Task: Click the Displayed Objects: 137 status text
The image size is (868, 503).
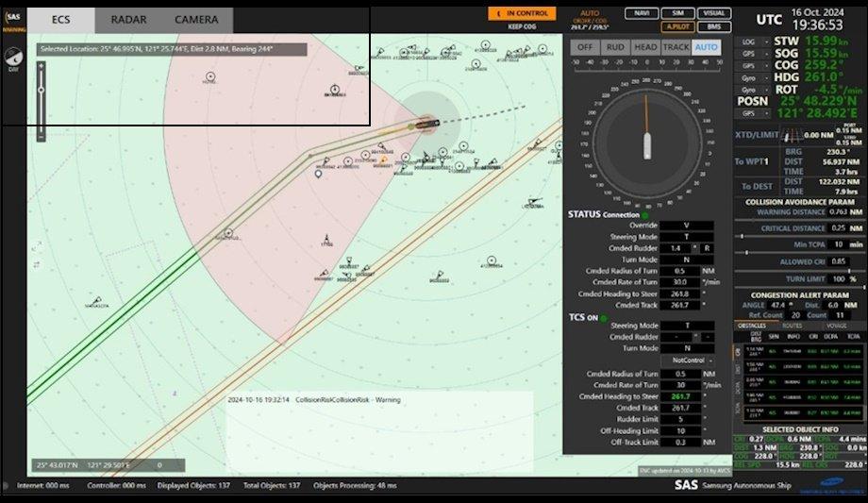Action: [x=193, y=485]
